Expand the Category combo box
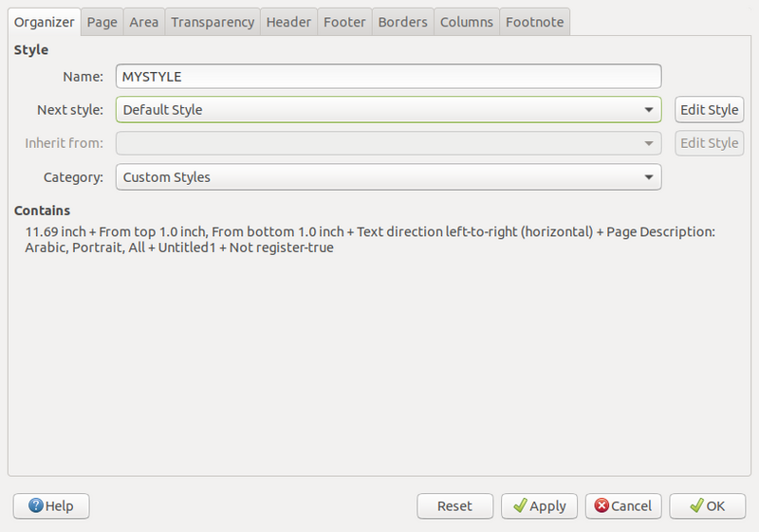The width and height of the screenshot is (759, 532). (389, 177)
